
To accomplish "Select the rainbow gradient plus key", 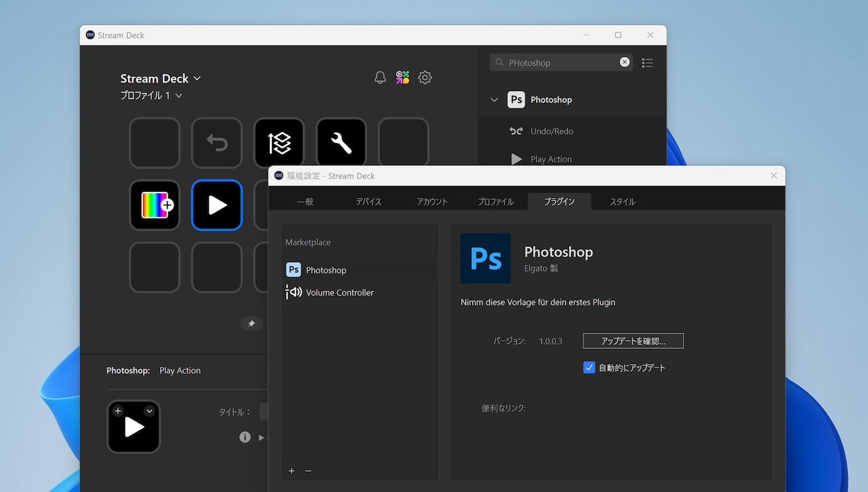I will [x=155, y=205].
